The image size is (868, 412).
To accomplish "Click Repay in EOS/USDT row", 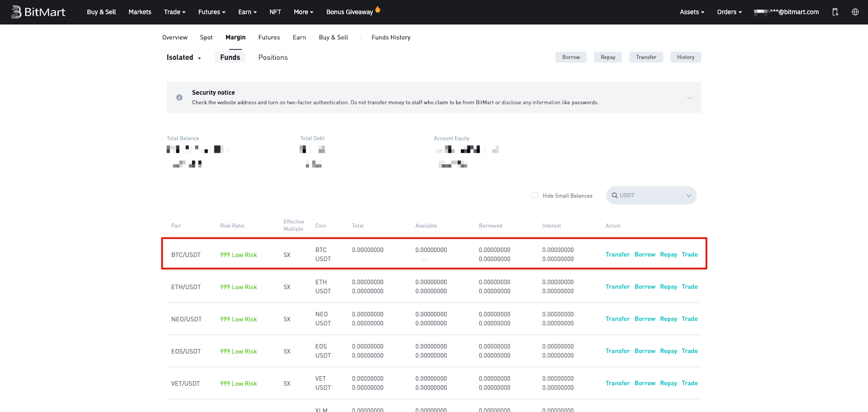I will [x=669, y=351].
